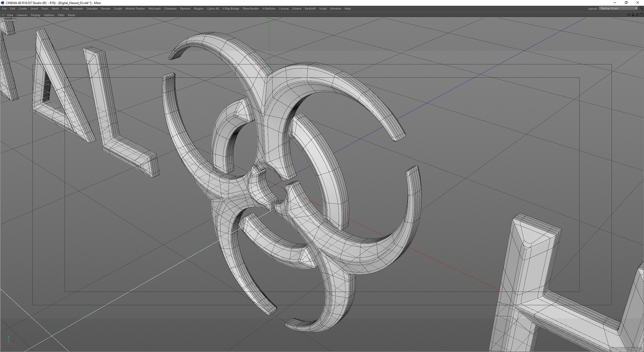Click the viewport grip dotted handle icon
Screen dimensions: 644x352
tap(3, 15)
